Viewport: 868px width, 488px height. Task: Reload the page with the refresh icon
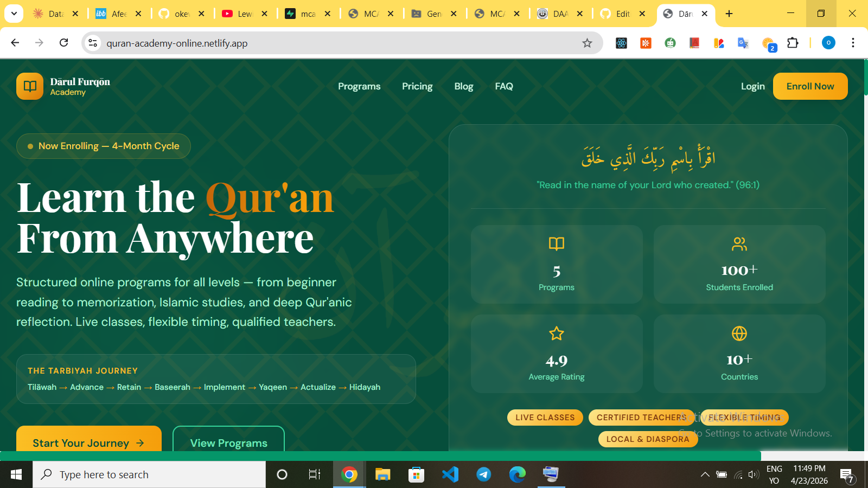[x=64, y=43]
